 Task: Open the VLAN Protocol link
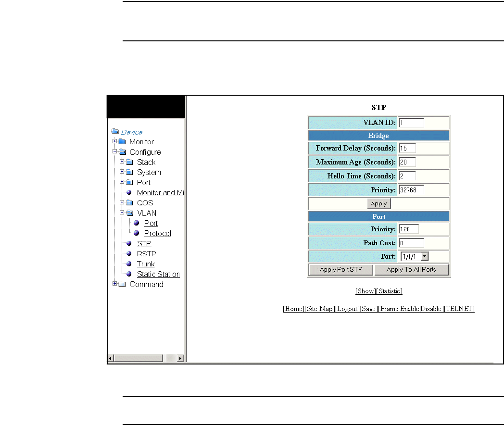coord(158,234)
